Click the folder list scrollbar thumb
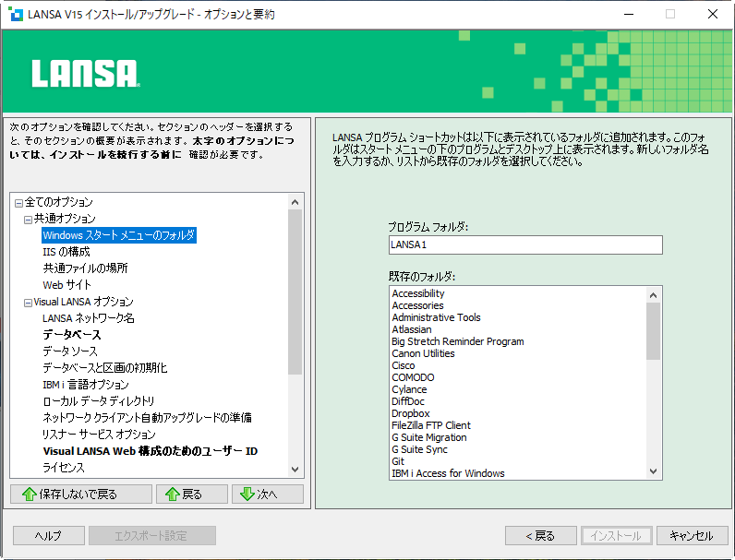This screenshot has height=560, width=735. pyautogui.click(x=653, y=331)
